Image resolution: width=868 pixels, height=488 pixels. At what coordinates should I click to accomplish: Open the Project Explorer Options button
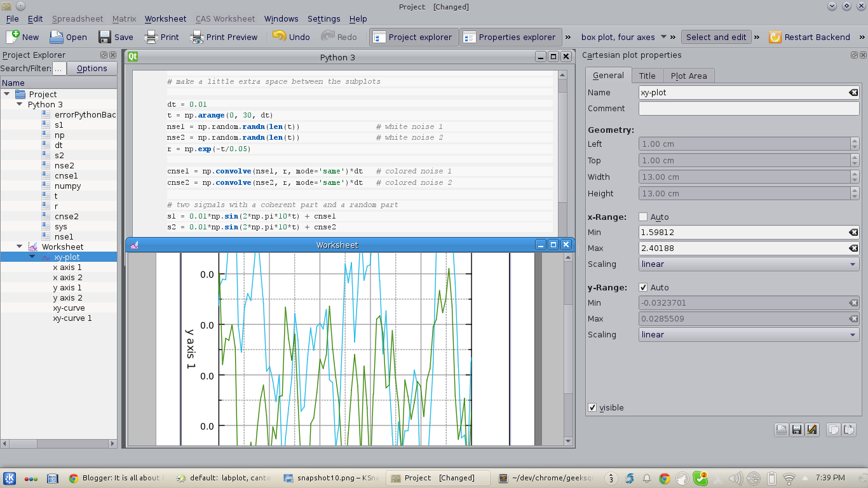(x=92, y=68)
